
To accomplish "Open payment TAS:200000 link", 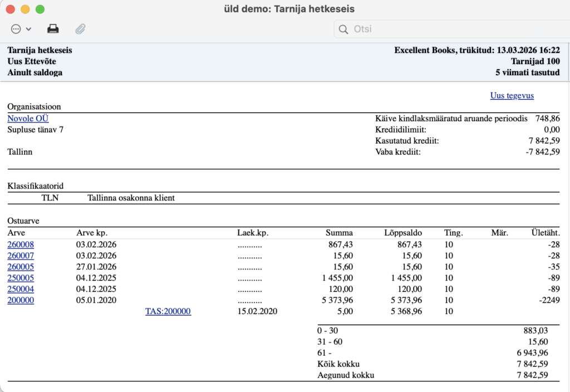I will click(x=168, y=312).
